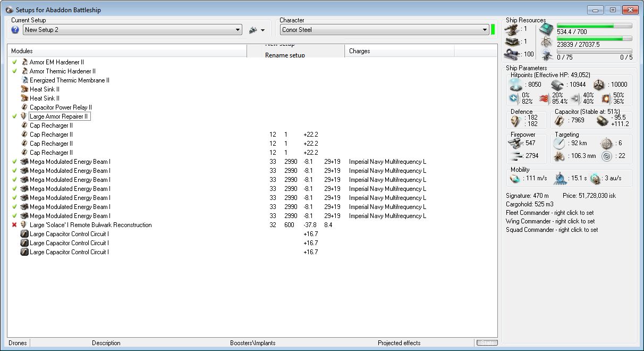Select the Energized Thermic Membrane II row text

(70, 80)
